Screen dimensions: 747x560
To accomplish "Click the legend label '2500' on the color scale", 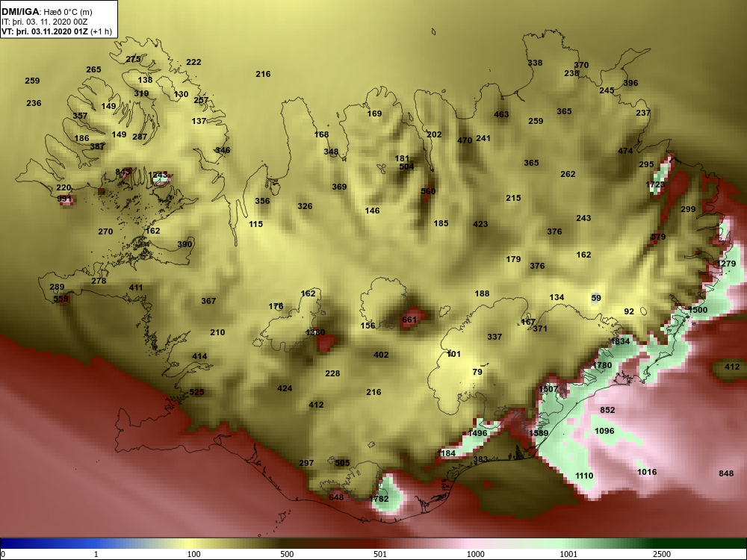I will point(662,554).
